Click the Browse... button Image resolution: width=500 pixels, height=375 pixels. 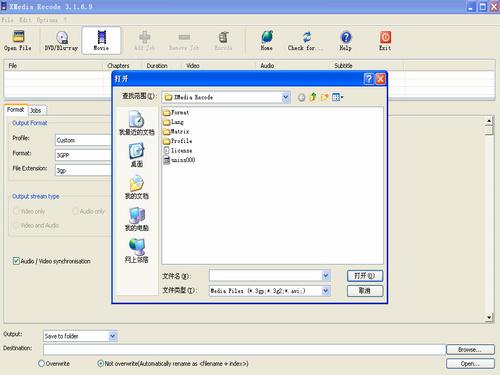pos(470,350)
